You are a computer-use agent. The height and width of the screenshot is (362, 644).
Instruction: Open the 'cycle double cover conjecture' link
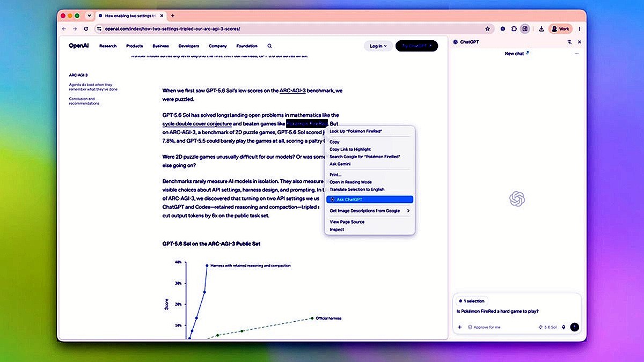[197, 123]
